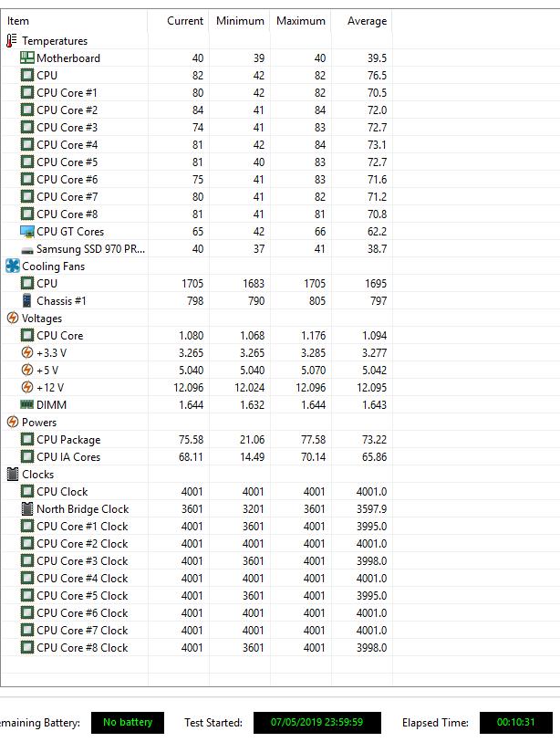Click the +12 V minimum value 12.024
The width and height of the screenshot is (560, 742).
pos(250,387)
